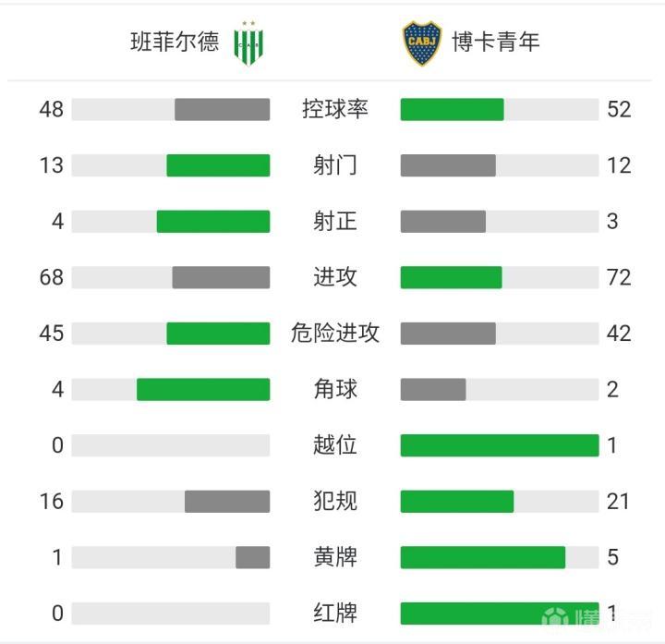Select the 危险进攻 stat label

click(x=334, y=334)
